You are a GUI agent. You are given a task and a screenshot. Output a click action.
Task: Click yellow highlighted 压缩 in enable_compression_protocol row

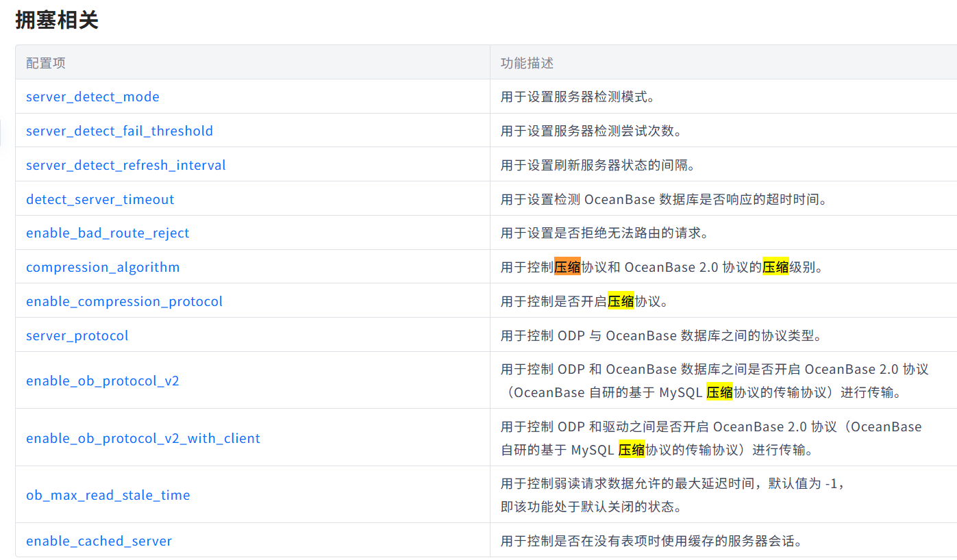(x=621, y=301)
